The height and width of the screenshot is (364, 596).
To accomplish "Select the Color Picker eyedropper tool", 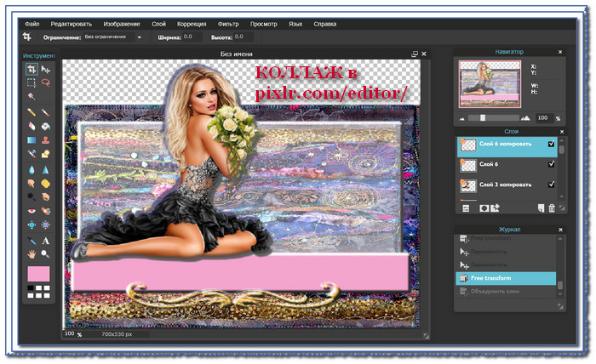I will click(x=32, y=241).
